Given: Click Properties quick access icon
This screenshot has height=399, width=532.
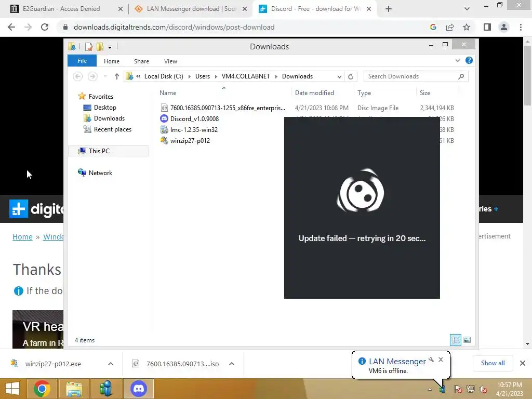Looking at the screenshot, I should point(88,46).
